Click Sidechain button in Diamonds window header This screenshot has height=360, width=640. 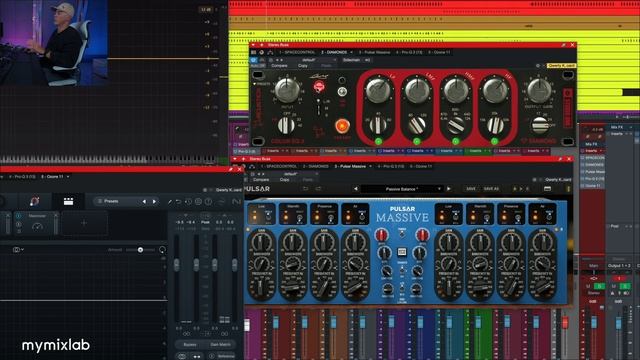click(351, 60)
